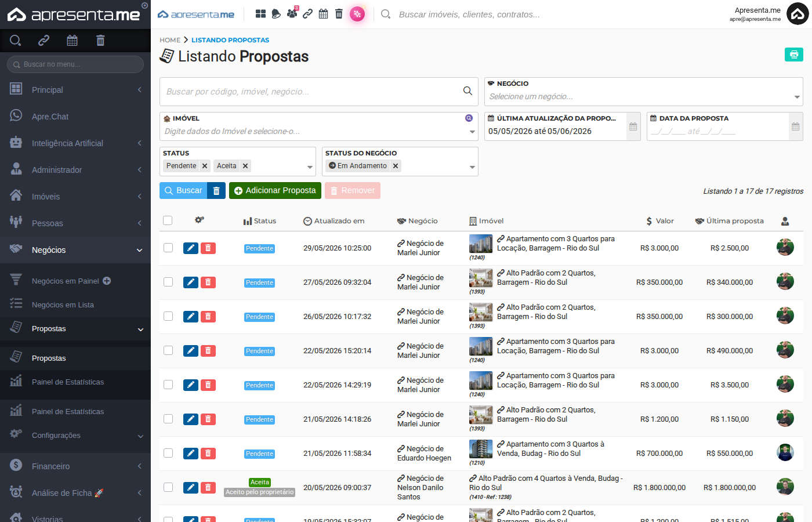
Task: Check the row dated 20/05/2026 09:00:37
Action: coord(168,487)
